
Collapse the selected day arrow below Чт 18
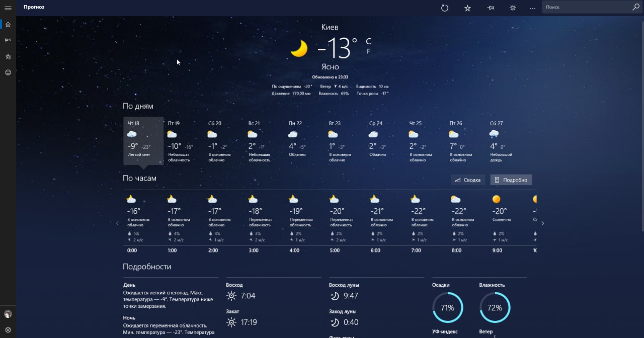pos(143,166)
